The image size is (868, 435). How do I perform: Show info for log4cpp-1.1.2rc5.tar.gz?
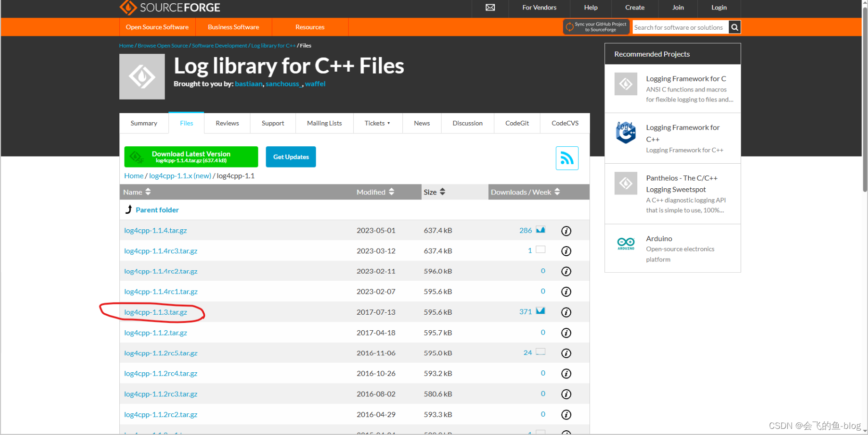pos(566,353)
